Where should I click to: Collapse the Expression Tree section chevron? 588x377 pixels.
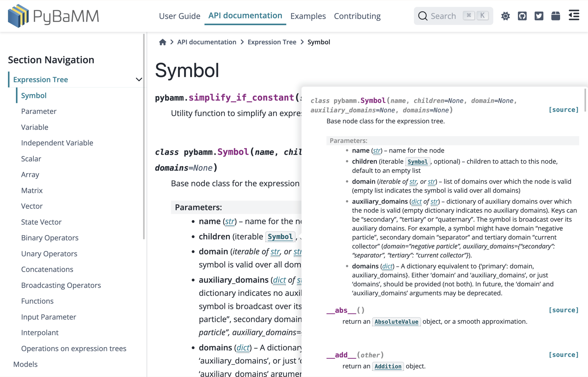tap(139, 80)
